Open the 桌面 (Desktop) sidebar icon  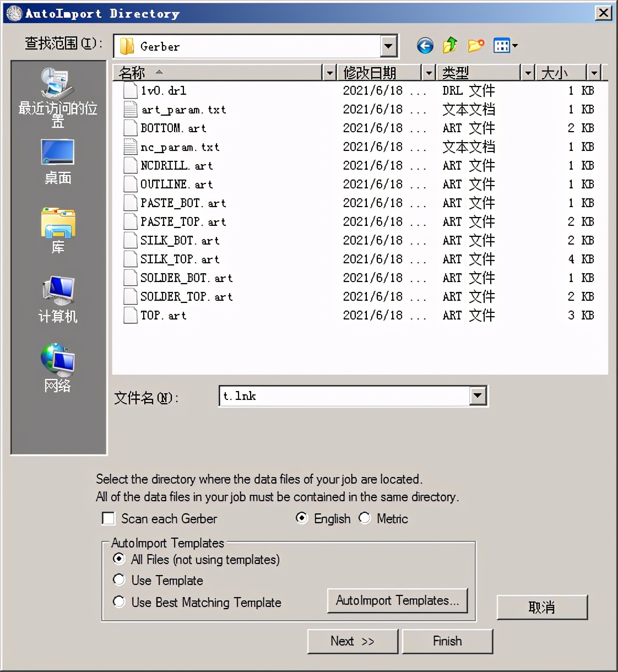pyautogui.click(x=57, y=152)
